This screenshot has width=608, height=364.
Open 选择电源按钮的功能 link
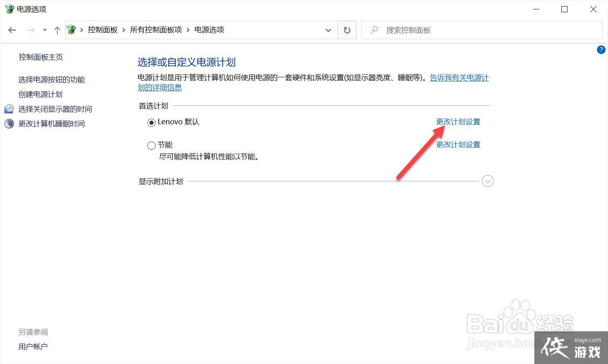coord(52,79)
